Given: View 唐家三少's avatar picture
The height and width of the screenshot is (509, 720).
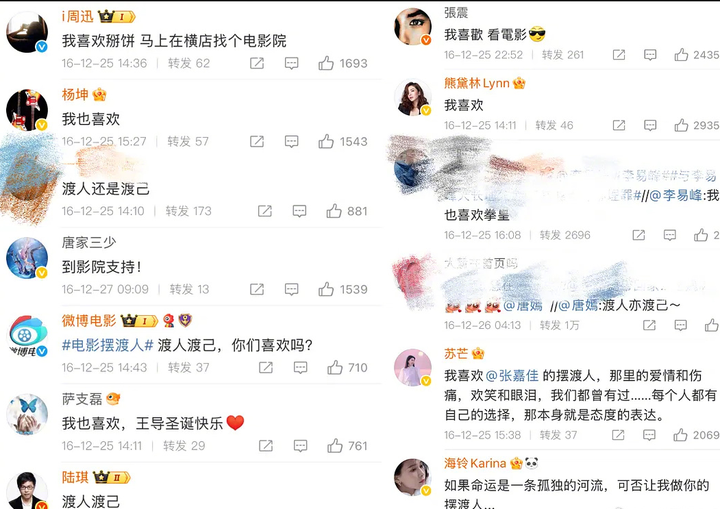Looking at the screenshot, I should 27,258.
